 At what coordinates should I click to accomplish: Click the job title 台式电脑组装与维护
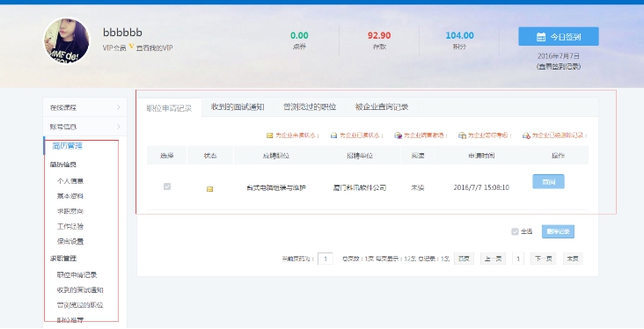276,187
